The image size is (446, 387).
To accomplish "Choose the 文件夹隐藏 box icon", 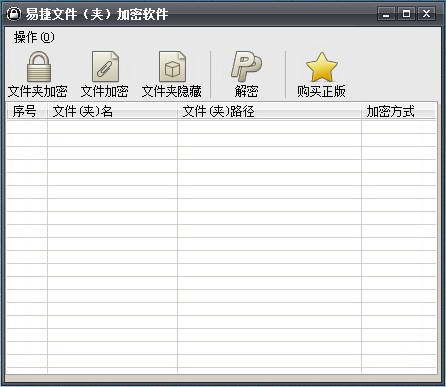I will tap(172, 67).
